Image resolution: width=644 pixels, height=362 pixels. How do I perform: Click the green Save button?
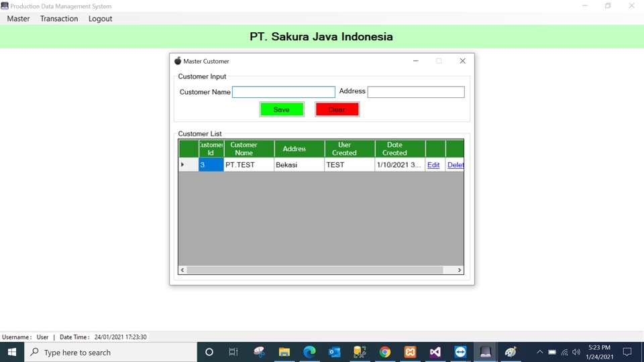point(282,109)
